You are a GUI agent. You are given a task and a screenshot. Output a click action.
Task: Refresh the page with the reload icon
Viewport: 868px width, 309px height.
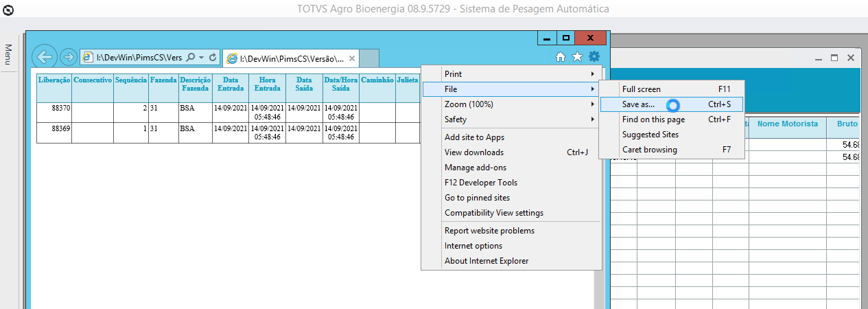click(213, 58)
